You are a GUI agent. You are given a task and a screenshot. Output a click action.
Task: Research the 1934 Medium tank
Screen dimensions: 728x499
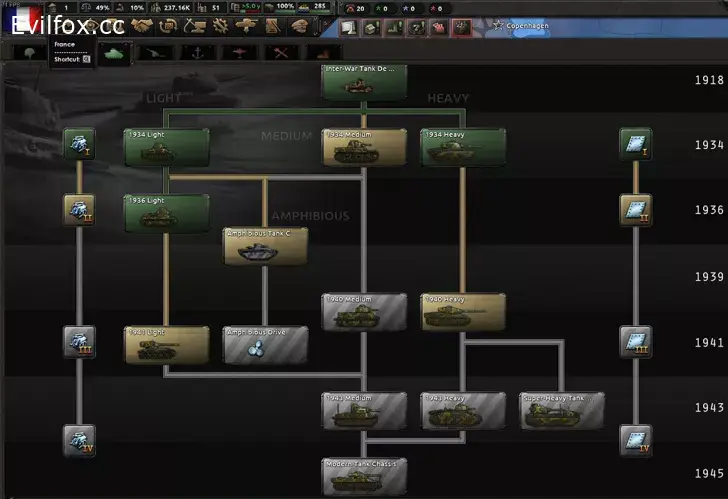[x=364, y=147]
